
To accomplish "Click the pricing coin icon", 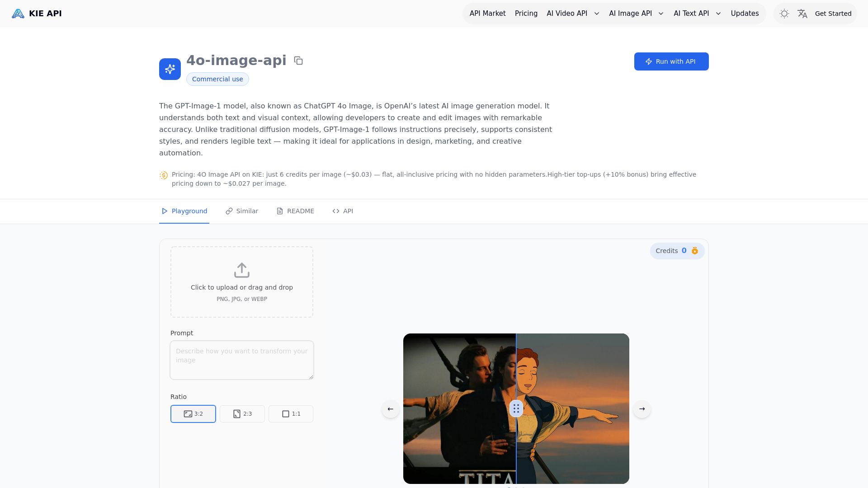I will 164,175.
